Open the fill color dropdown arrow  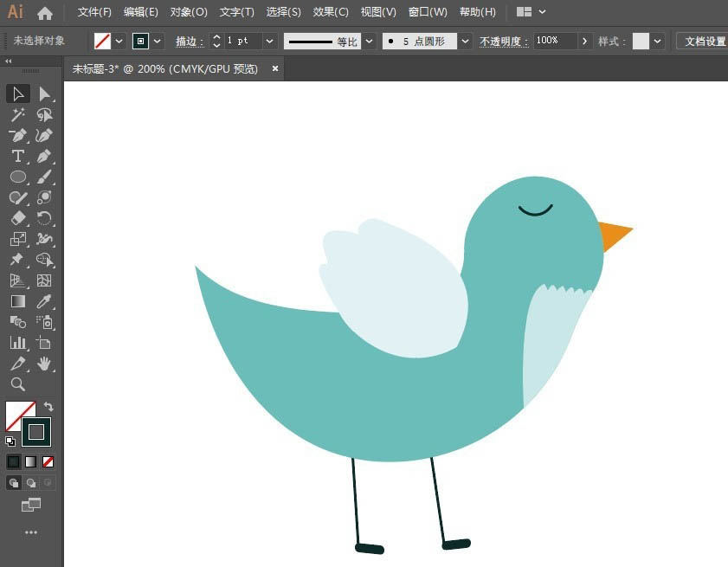(119, 41)
